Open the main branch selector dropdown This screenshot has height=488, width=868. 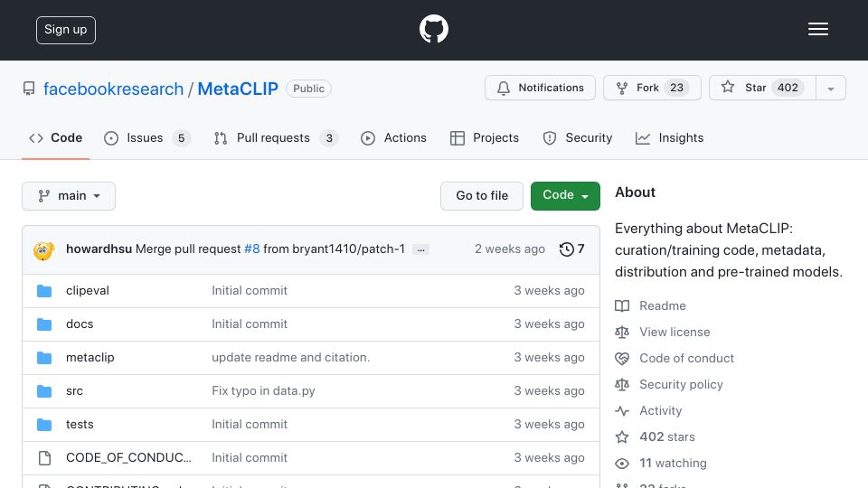pos(69,196)
